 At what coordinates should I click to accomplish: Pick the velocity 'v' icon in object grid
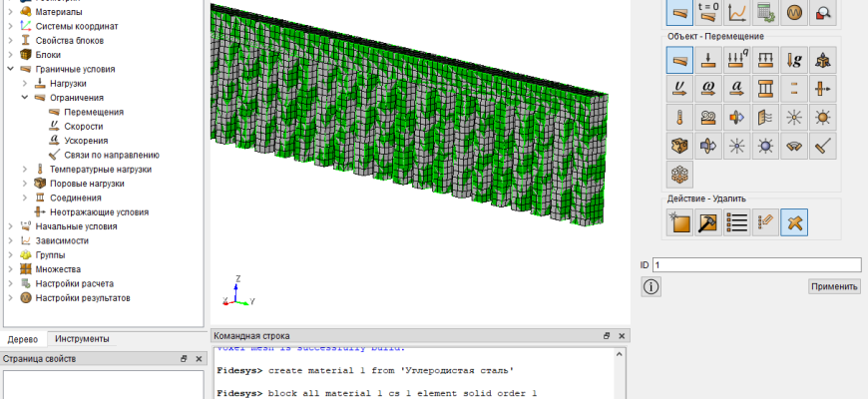click(x=680, y=89)
